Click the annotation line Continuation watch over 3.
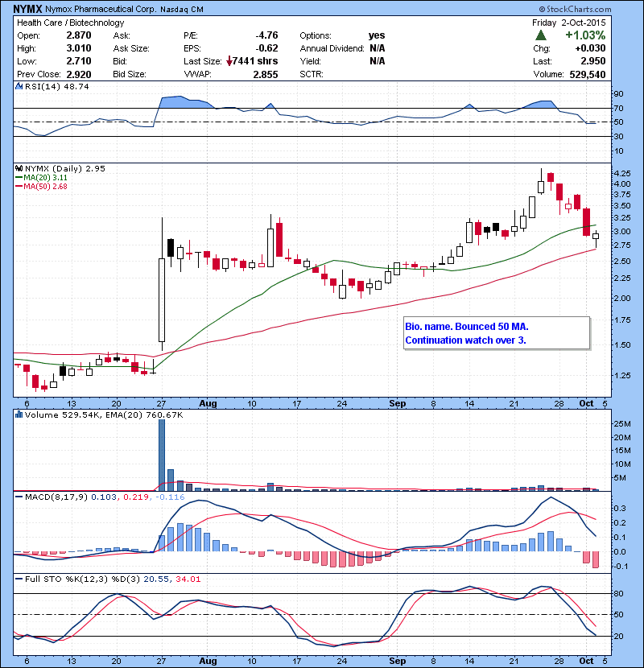644x668 pixels. [465, 340]
